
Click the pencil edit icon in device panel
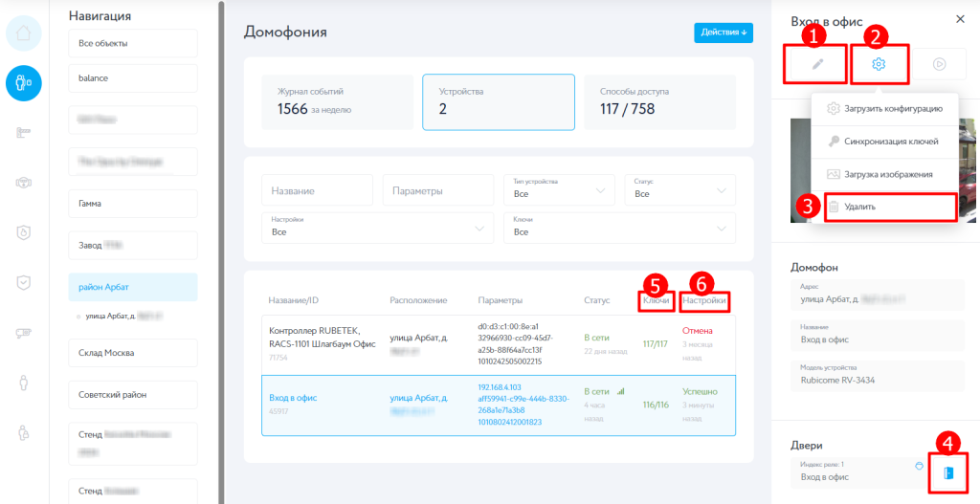click(x=818, y=64)
